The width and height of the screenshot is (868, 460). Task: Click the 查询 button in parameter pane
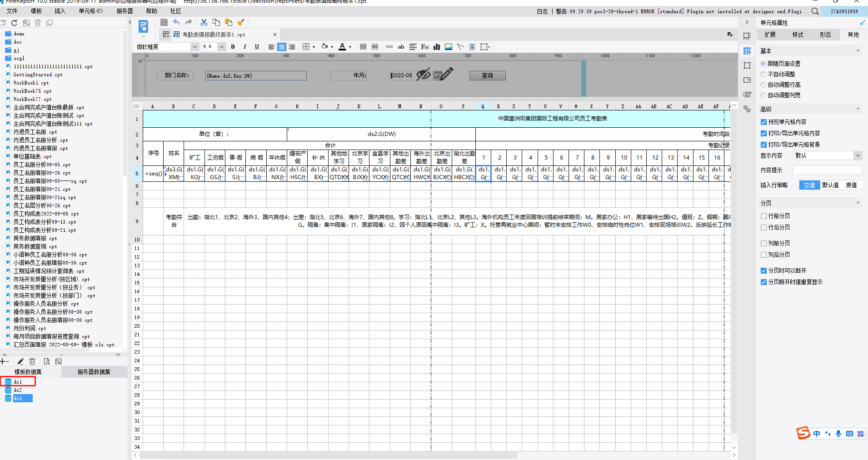click(x=488, y=75)
